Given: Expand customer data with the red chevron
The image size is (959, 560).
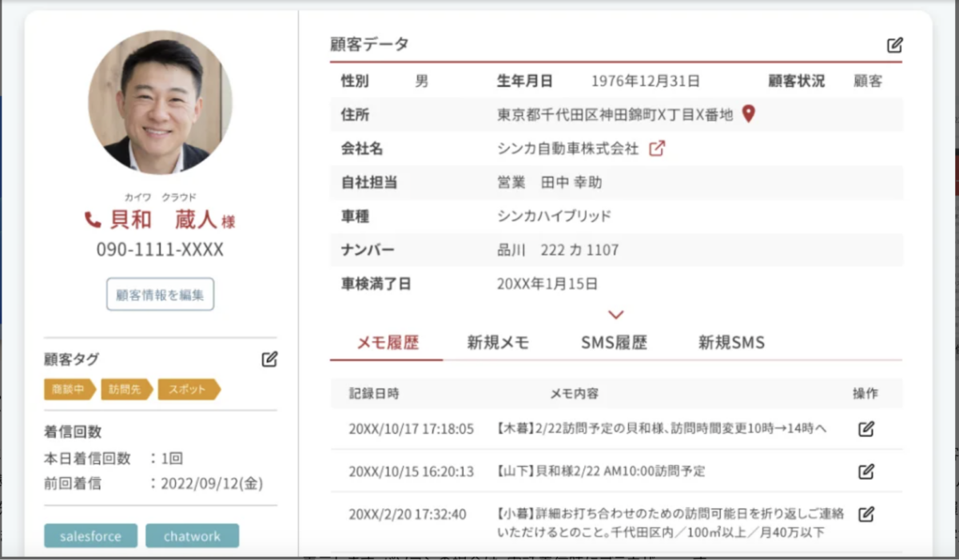Looking at the screenshot, I should pos(615,315).
